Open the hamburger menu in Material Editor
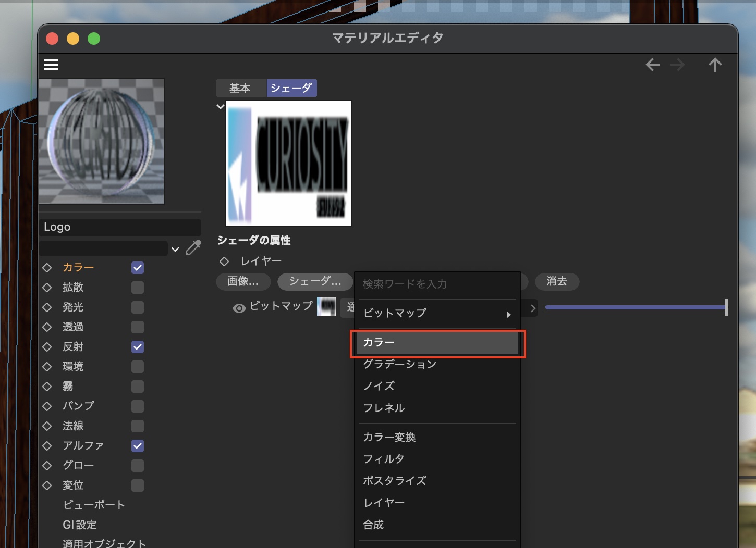This screenshot has height=548, width=756. click(51, 65)
